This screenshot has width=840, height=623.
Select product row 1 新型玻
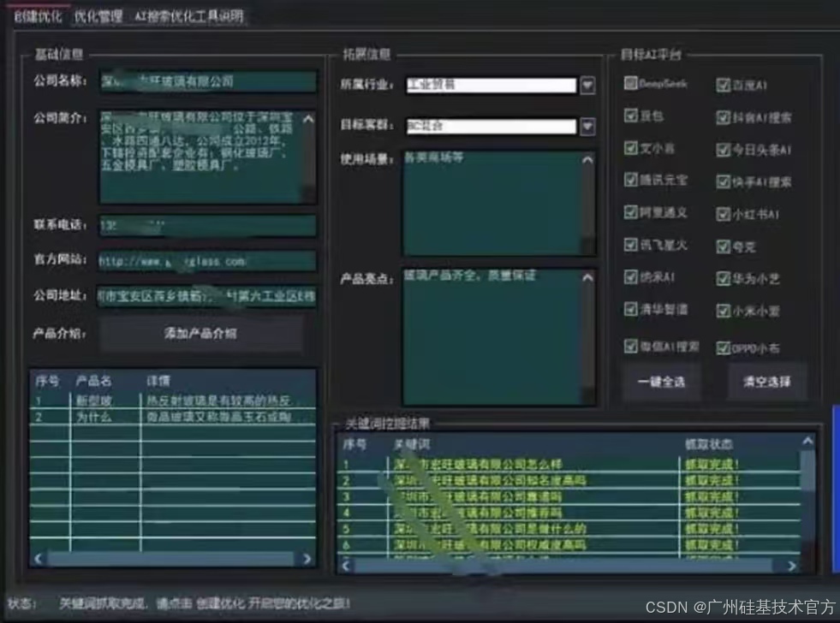(x=172, y=400)
